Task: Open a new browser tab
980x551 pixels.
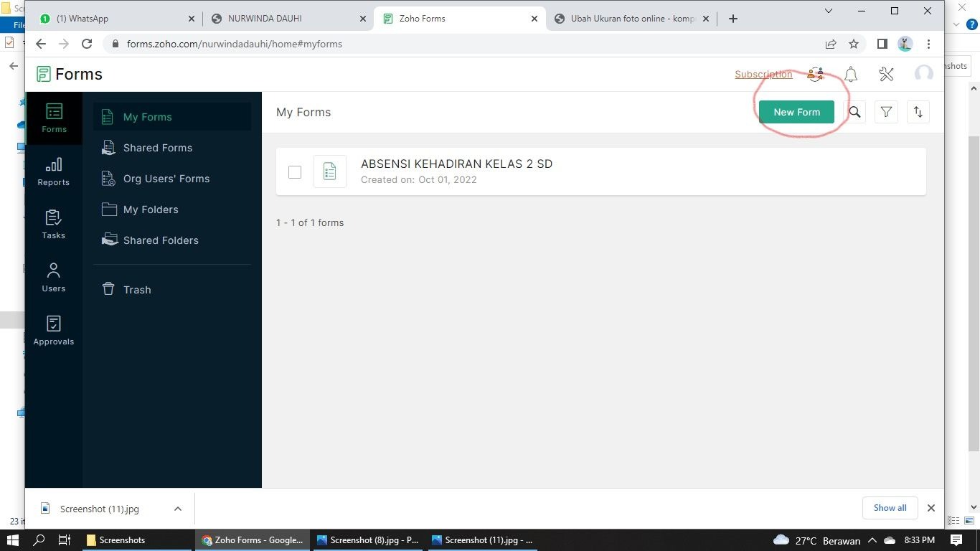Action: point(732,19)
